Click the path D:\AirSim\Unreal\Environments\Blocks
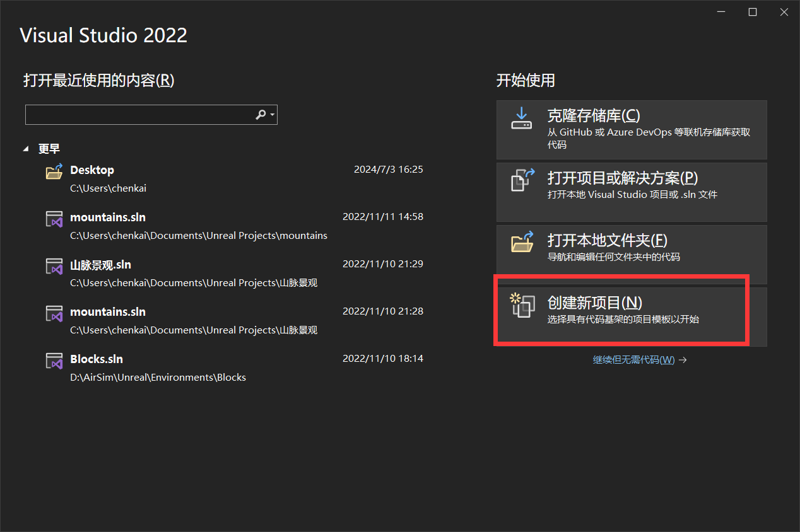The height and width of the screenshot is (532, 800). (x=158, y=378)
